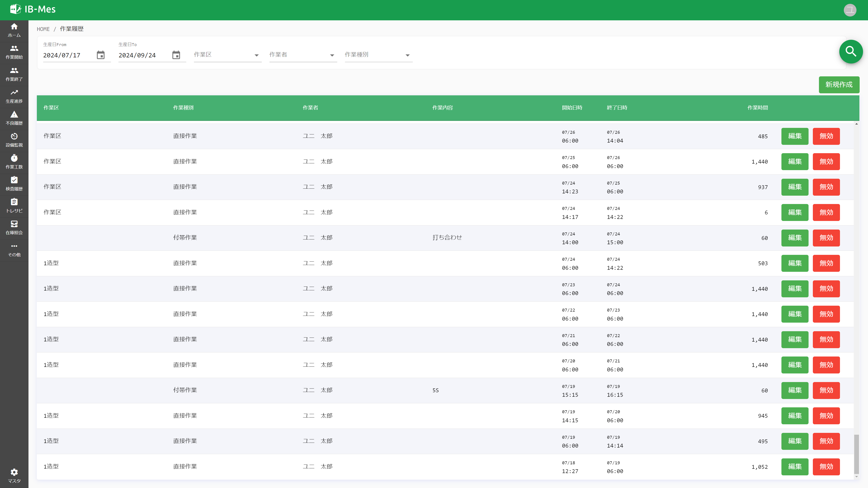This screenshot has height=488, width=868.
Task: Click the IB-Mes logo
Action: [x=33, y=9]
